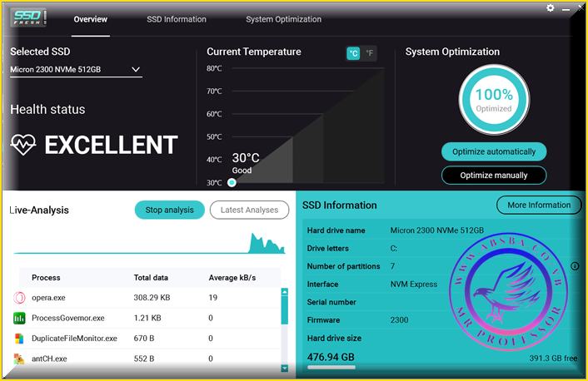Click the NVM Express interface value
The width and height of the screenshot is (588, 381).
tap(414, 285)
